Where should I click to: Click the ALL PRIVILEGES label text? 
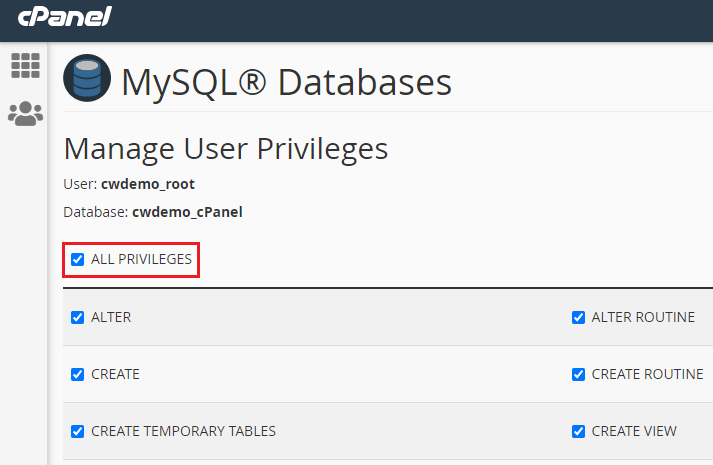click(141, 260)
